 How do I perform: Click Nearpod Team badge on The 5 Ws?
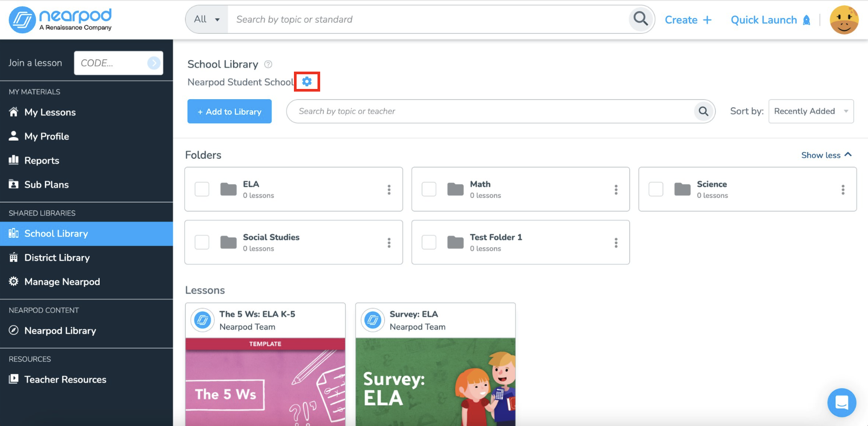coord(202,320)
